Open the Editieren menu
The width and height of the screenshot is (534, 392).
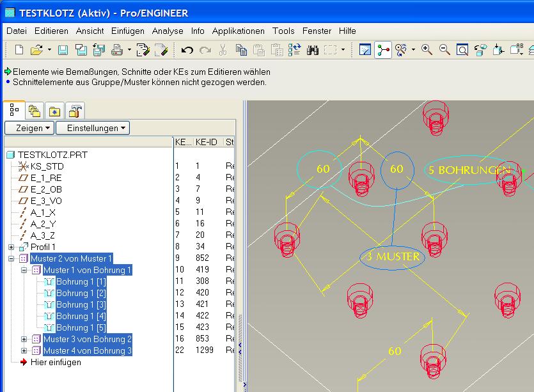pos(51,31)
